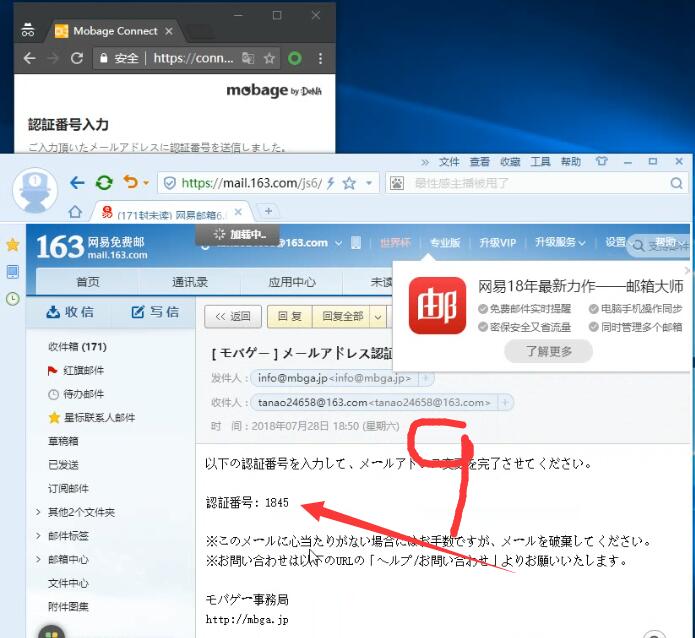
Task: Open 升级服务 dropdown
Action: pos(560,242)
